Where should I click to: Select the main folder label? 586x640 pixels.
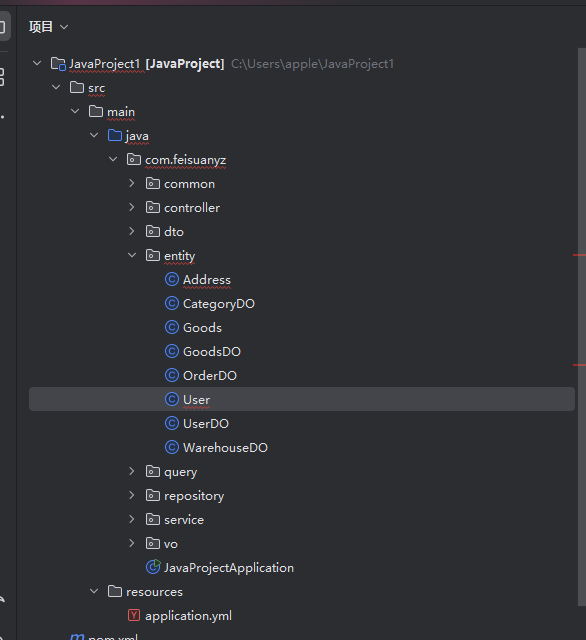coord(121,112)
